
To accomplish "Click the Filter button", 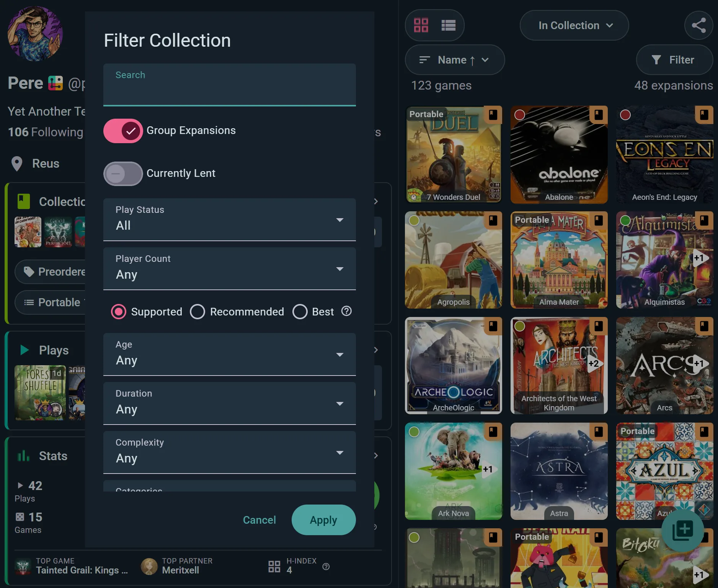I will tap(674, 60).
